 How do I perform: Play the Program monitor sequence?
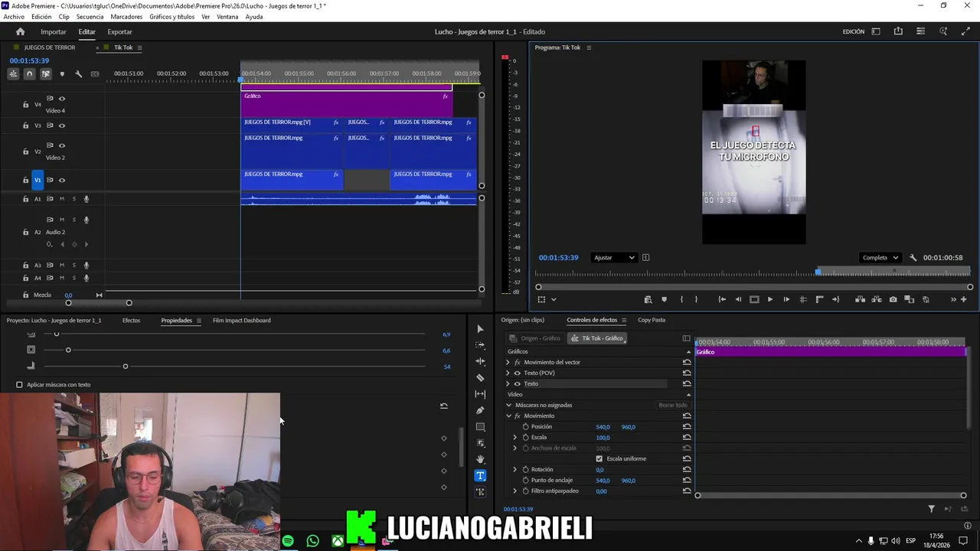pyautogui.click(x=769, y=299)
